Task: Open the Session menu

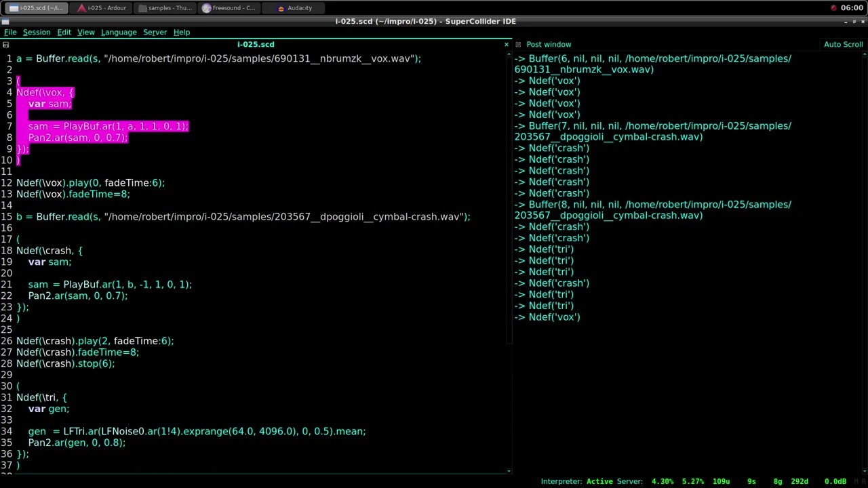Action: 37,32
